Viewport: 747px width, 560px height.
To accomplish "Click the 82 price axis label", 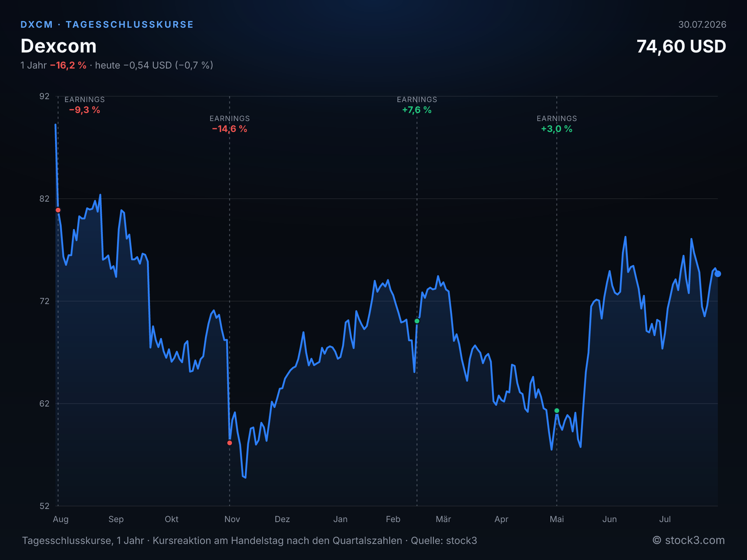I will (x=44, y=199).
